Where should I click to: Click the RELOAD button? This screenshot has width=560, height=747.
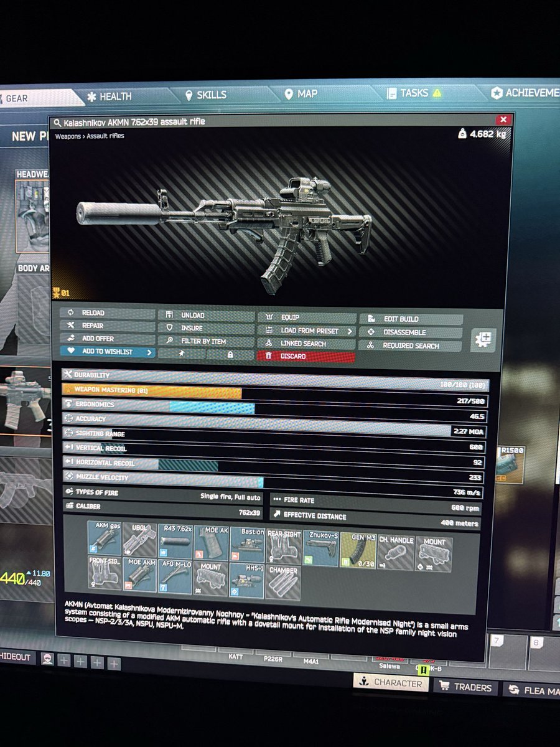point(108,312)
